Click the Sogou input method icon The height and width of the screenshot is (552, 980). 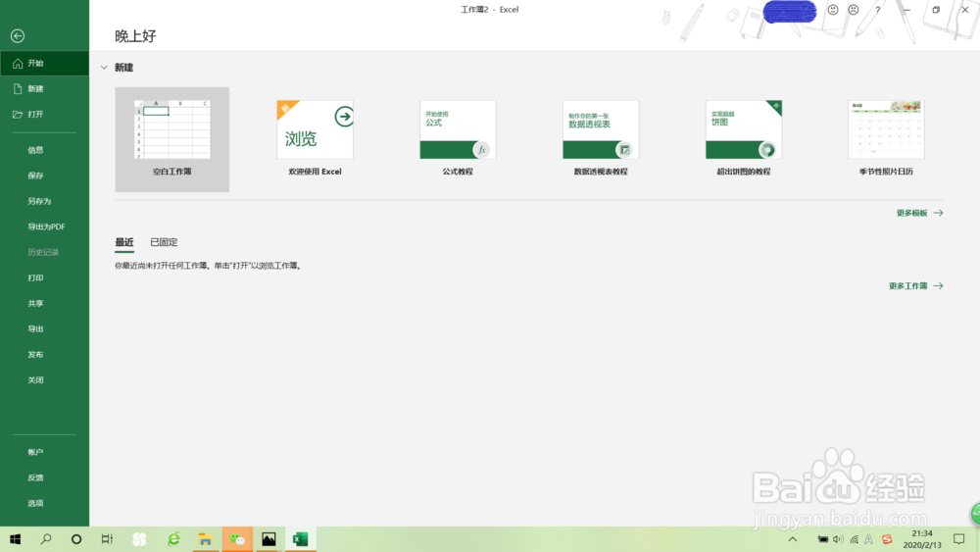pyautogui.click(x=887, y=539)
